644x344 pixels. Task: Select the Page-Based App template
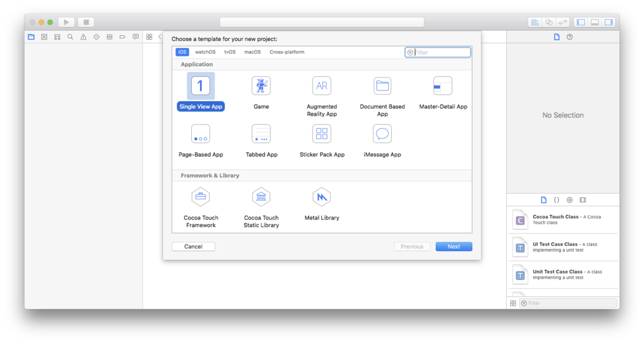(201, 141)
